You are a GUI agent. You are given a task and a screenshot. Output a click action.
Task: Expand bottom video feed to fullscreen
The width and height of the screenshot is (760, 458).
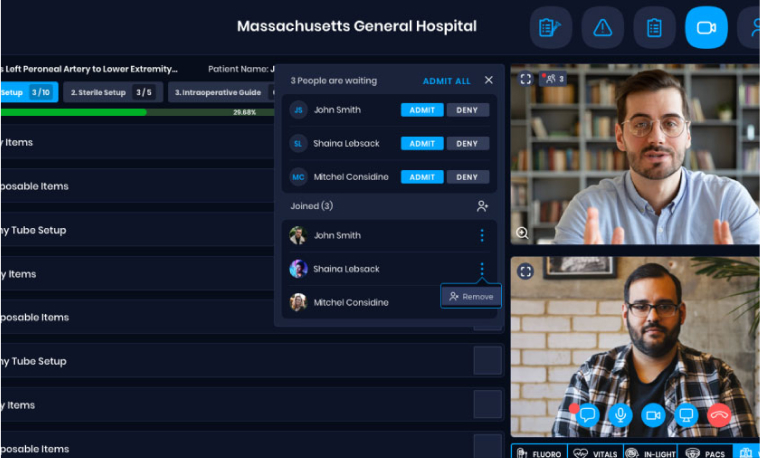click(526, 271)
